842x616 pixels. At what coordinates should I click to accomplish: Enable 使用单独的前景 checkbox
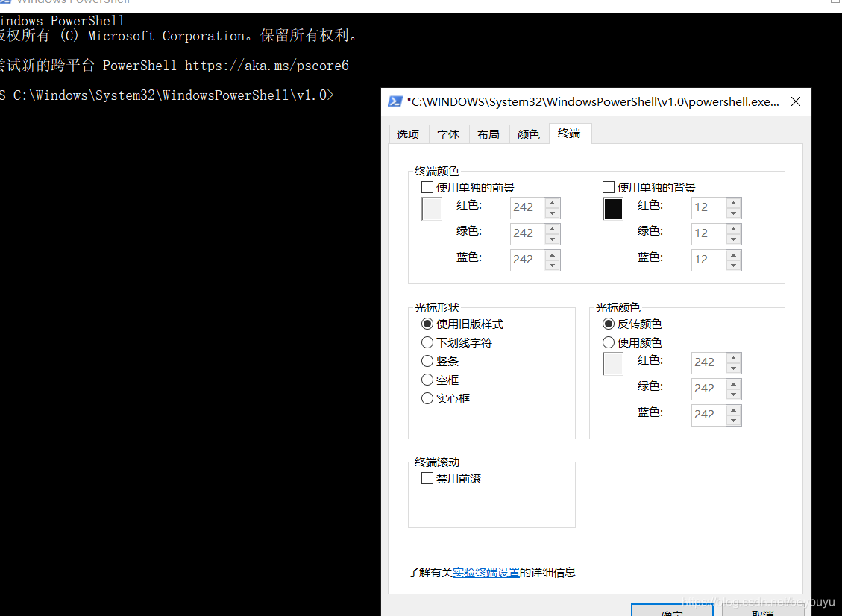click(427, 187)
